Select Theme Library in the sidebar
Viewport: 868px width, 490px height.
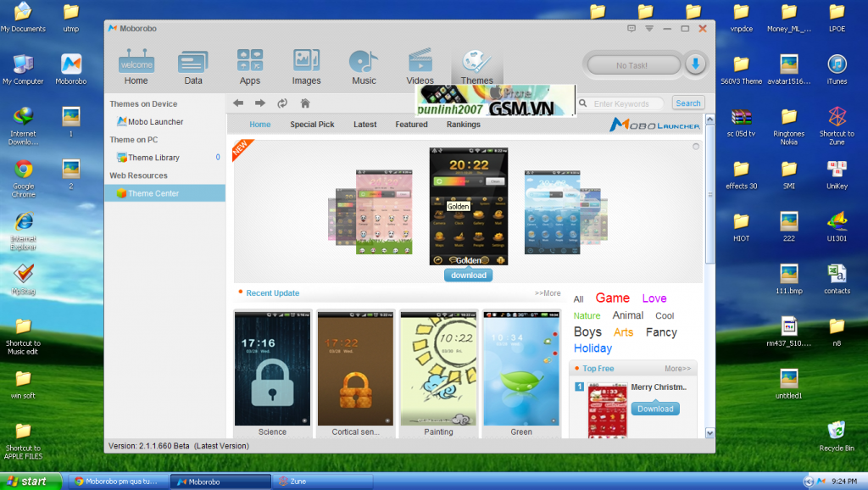click(153, 158)
